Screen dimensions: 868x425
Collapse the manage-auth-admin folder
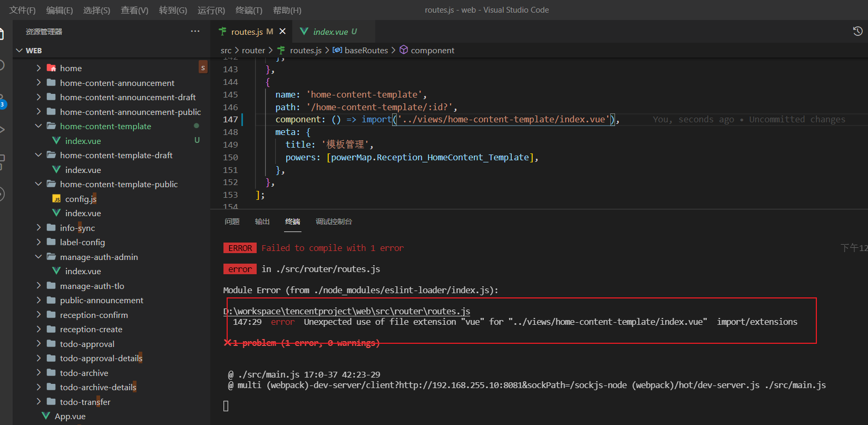click(38, 257)
